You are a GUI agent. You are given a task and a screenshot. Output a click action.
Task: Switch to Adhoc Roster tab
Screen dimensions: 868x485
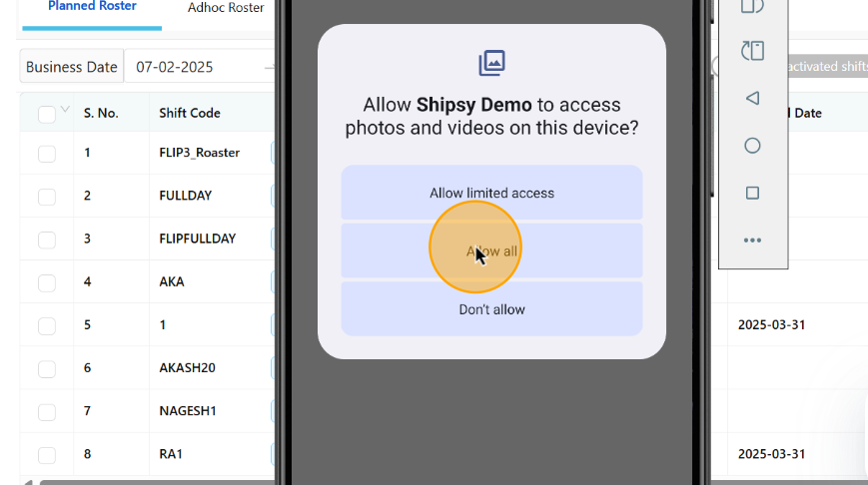[226, 8]
